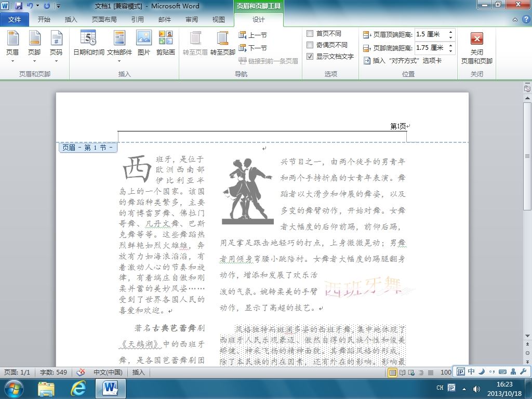This screenshot has height=399, width=532.
Task: Open Word Help question mark icon
Action: tap(526, 20)
